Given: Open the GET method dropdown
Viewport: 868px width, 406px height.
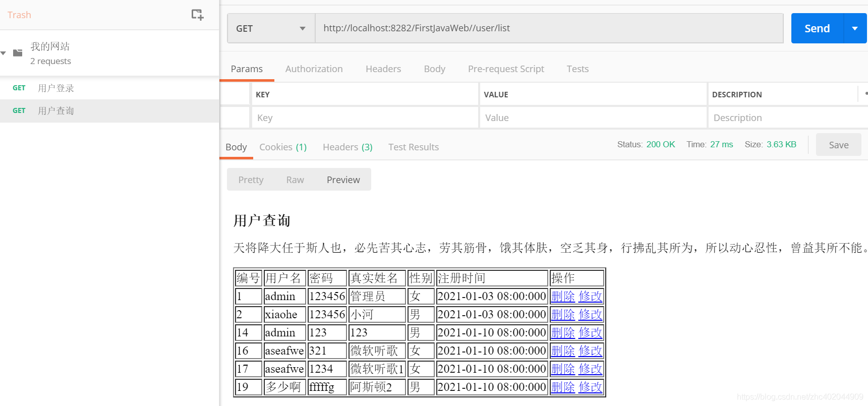Looking at the screenshot, I should (x=271, y=29).
